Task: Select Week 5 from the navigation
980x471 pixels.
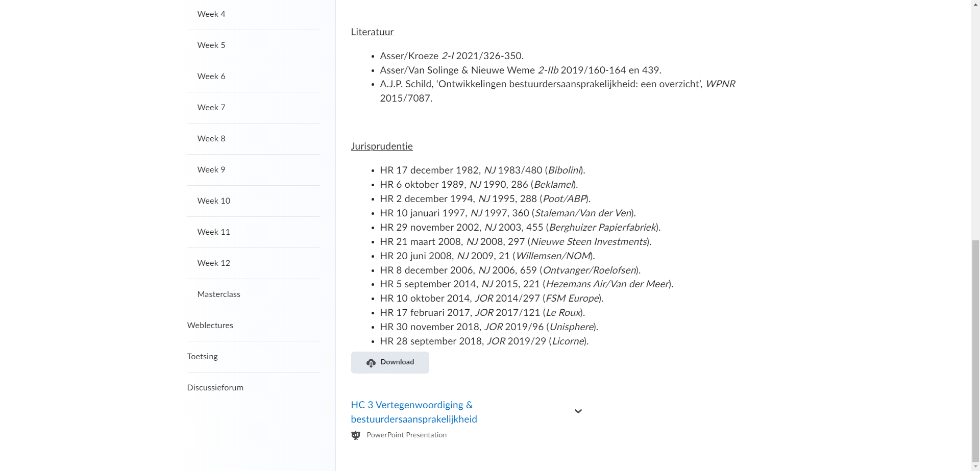Action: (211, 45)
